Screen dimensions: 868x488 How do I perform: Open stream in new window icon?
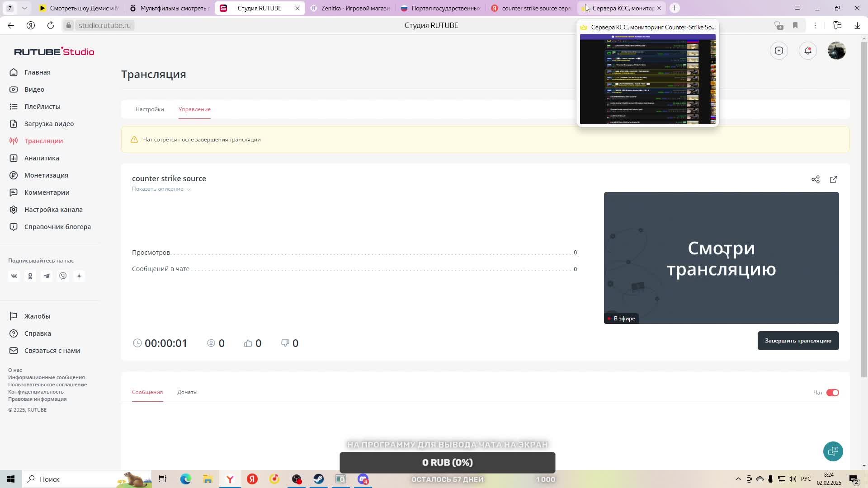point(833,179)
